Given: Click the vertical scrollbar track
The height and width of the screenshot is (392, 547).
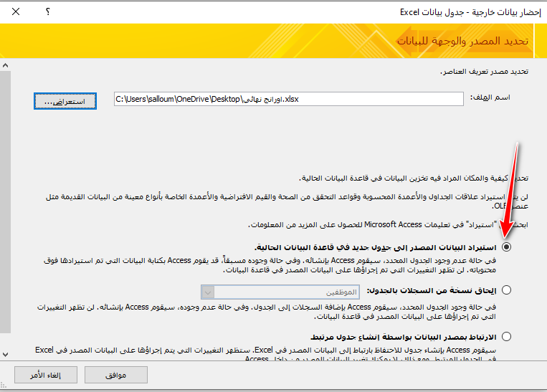Looking at the screenshot, I should tap(5, 201).
